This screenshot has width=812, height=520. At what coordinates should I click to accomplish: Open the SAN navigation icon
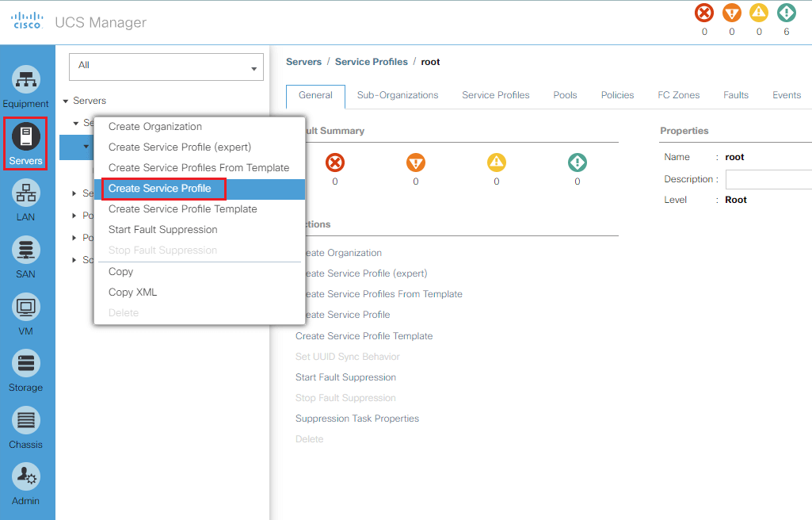pos(26,250)
